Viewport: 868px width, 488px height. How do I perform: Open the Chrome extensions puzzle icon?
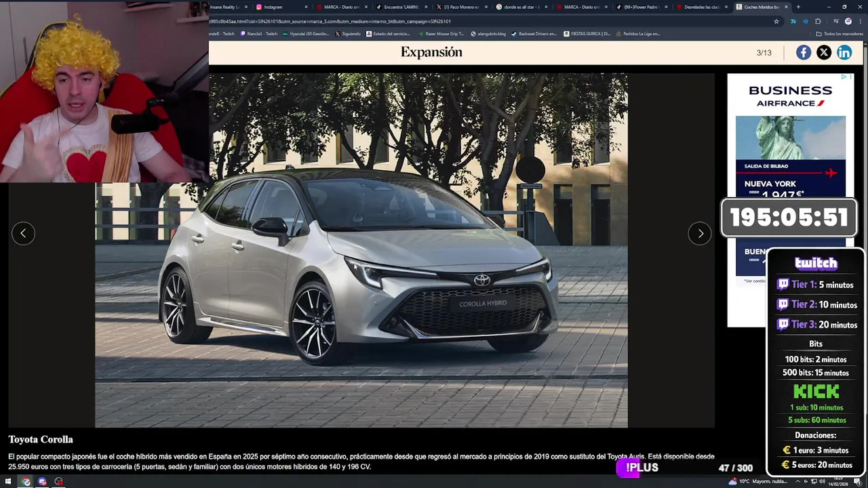point(818,21)
